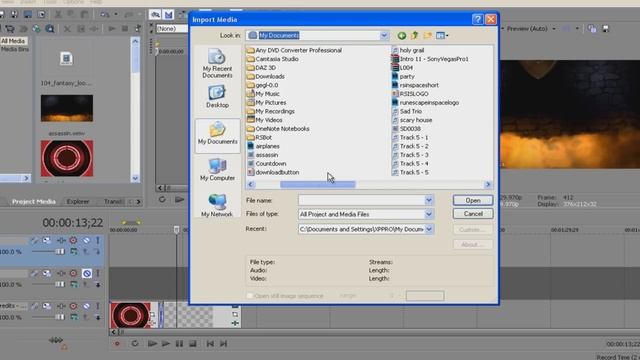Mute the Credits track
The width and height of the screenshot is (640, 360).
click(87, 306)
